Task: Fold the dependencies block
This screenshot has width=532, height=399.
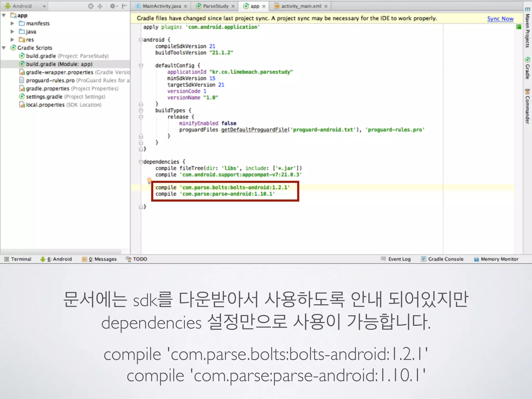Action: point(141,162)
